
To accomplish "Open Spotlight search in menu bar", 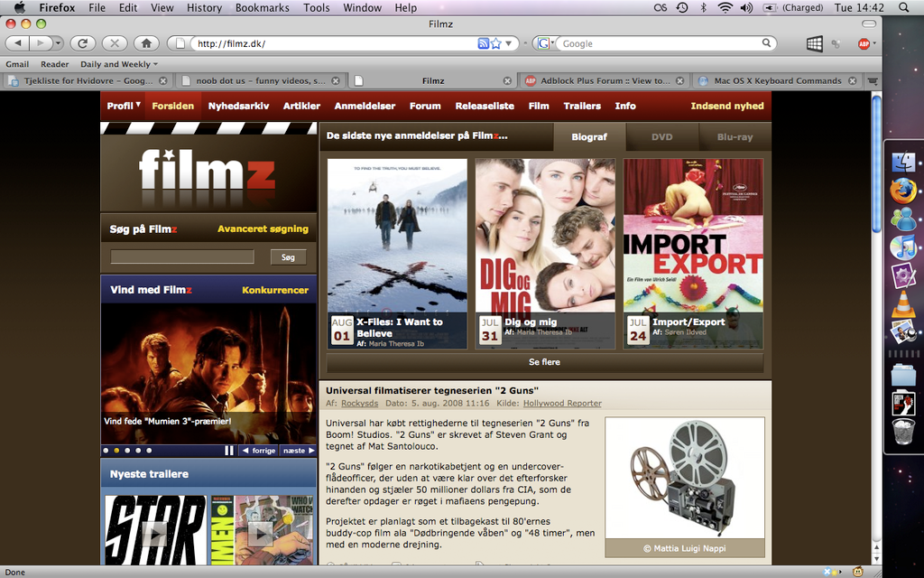I will tap(903, 7).
